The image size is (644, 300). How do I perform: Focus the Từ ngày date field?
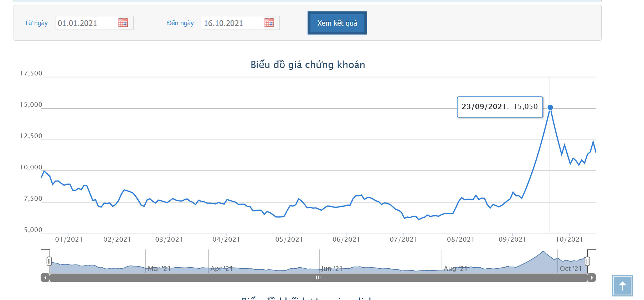point(86,23)
